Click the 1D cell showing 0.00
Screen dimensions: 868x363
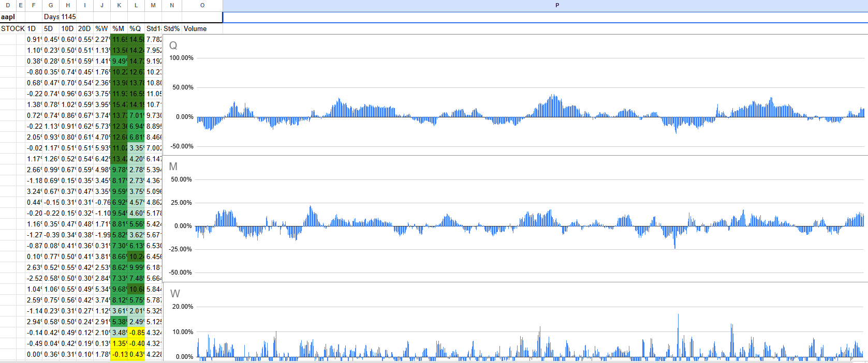click(x=34, y=354)
